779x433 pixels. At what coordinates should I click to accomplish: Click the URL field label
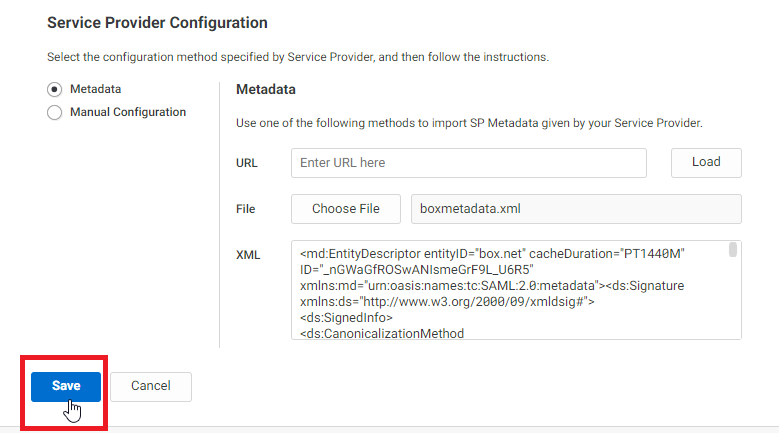point(246,163)
